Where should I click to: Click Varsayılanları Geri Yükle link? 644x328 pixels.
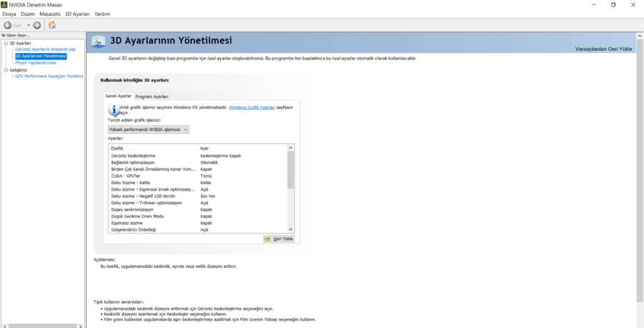[x=604, y=49]
